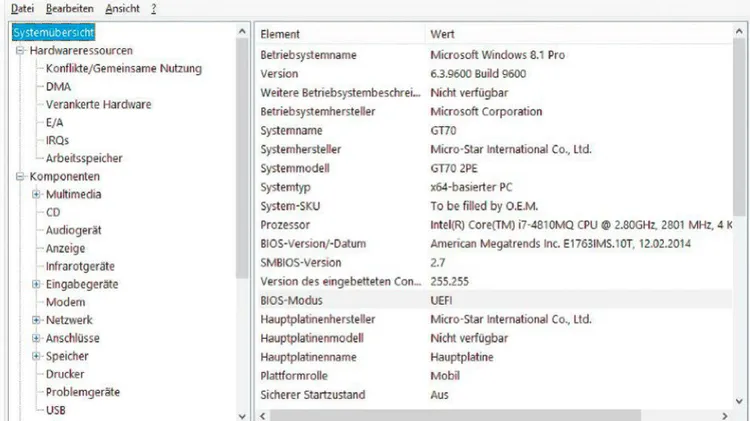Viewport: 750px width, 421px height.
Task: Collapse the Komponenten tree node
Action: pos(20,177)
